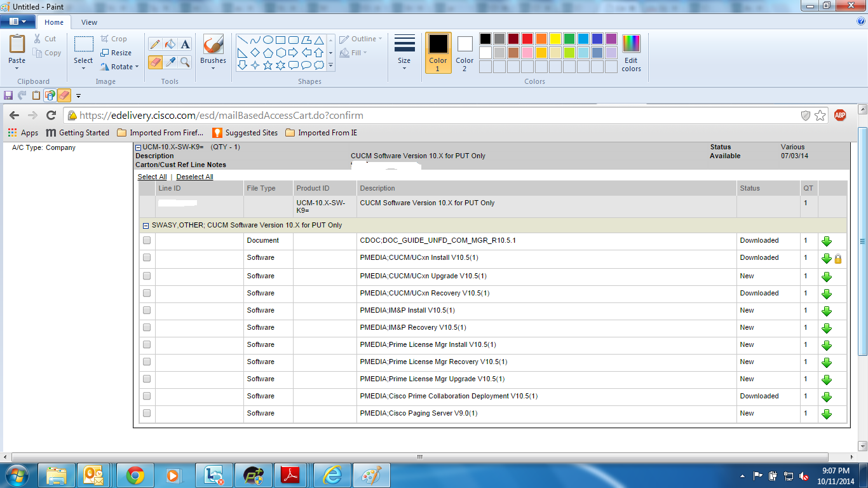
Task: Click the Deselect All link
Action: pyautogui.click(x=194, y=177)
